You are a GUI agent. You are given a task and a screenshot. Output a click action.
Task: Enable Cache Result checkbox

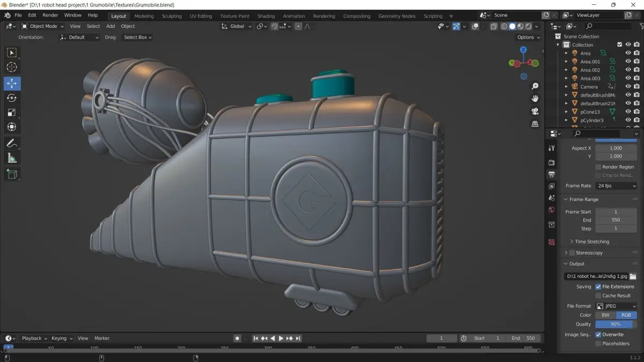[x=598, y=295]
